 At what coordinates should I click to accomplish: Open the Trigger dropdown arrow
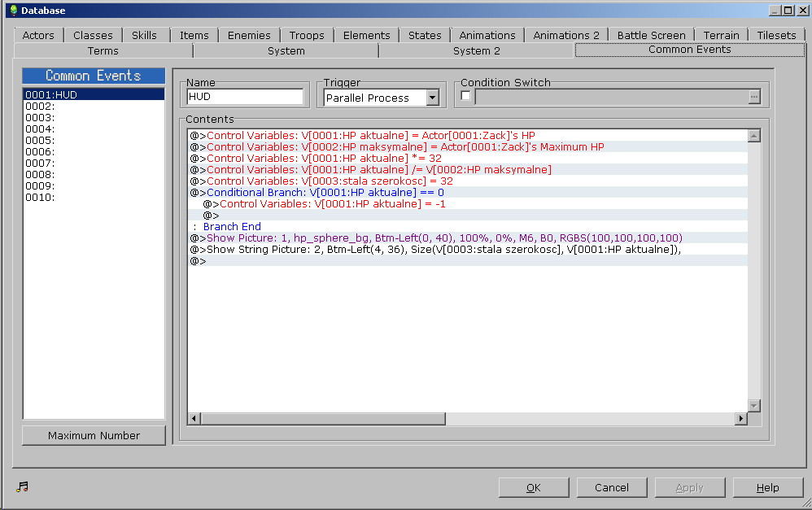pos(432,98)
